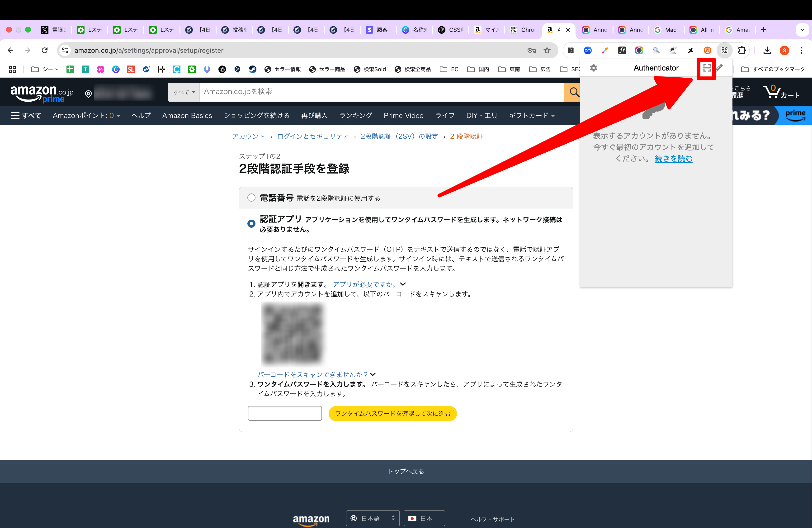Open the apps grid in bookmarks bar

[12, 70]
